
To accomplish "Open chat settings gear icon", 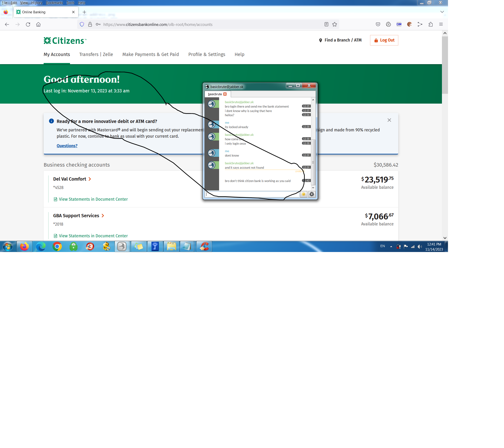I will [x=312, y=194].
